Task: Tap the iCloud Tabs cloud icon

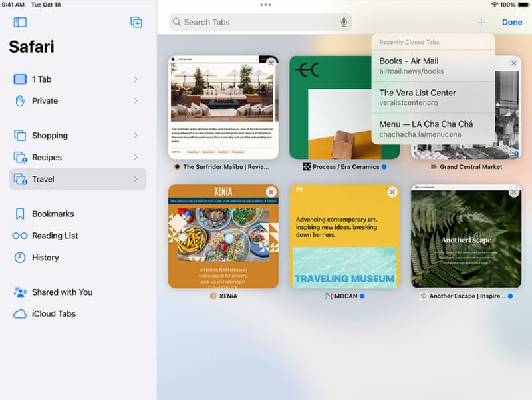Action: (x=20, y=313)
